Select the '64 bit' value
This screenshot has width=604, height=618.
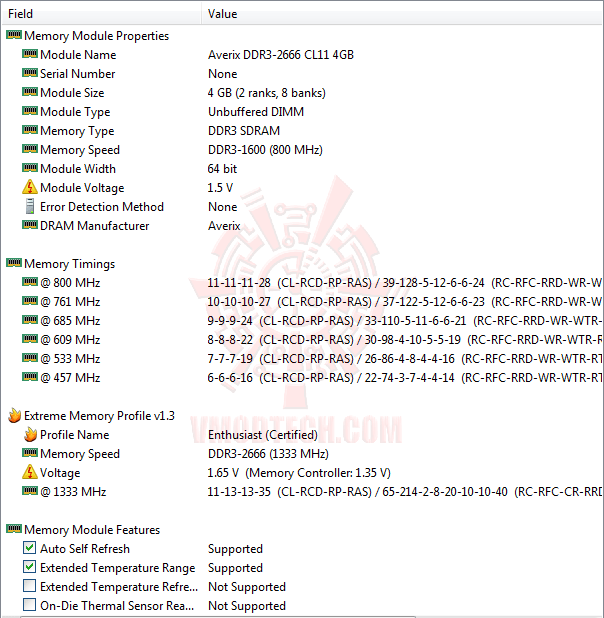coord(222,169)
